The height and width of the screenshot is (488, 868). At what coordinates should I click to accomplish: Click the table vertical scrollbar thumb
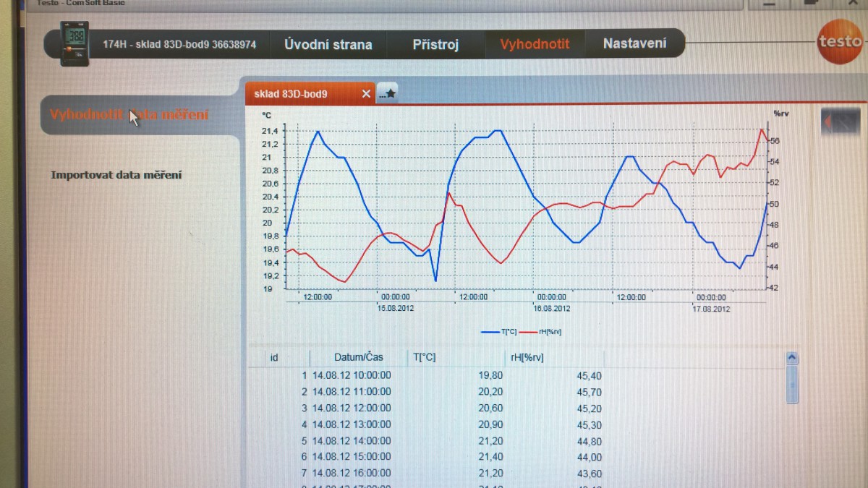792,383
